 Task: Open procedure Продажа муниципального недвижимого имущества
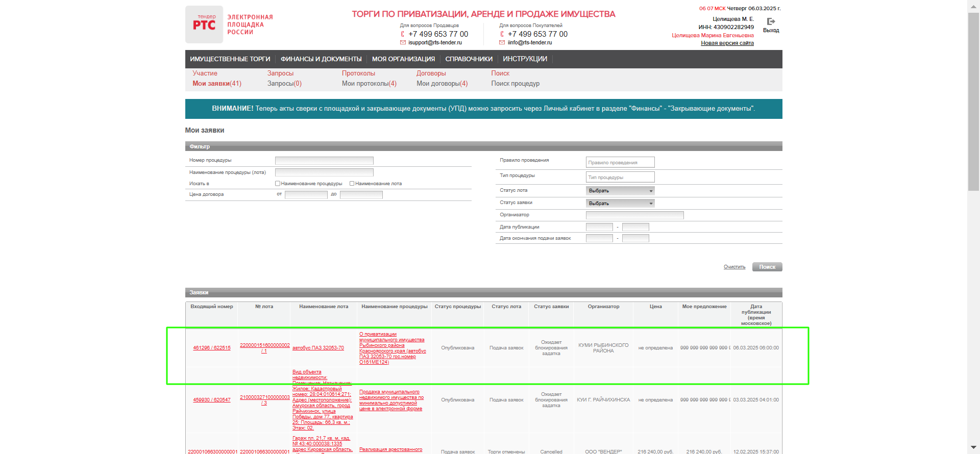[x=391, y=400]
